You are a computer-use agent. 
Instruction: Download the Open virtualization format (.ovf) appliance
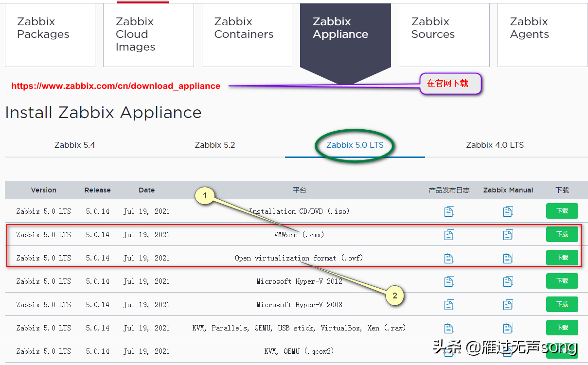[x=562, y=258]
